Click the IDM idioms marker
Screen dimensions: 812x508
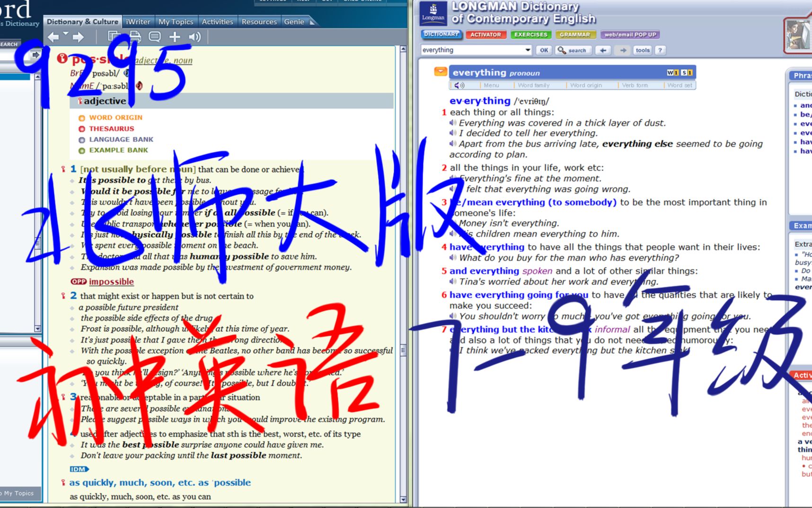tap(79, 469)
